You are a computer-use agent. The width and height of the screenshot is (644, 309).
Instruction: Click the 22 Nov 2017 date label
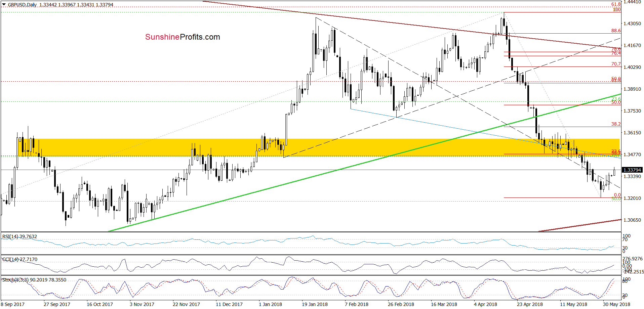pos(186,304)
